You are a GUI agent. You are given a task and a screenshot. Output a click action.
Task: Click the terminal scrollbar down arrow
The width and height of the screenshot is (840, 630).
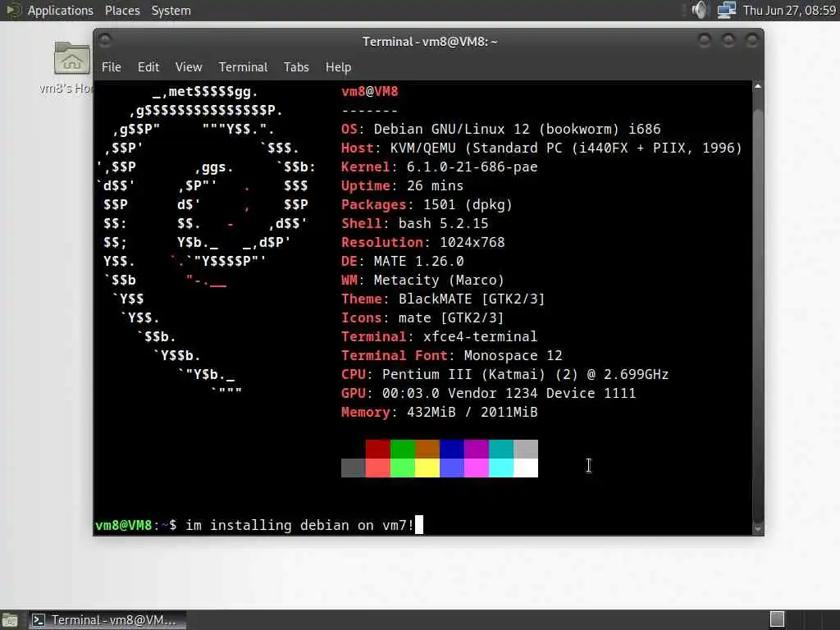(x=757, y=529)
